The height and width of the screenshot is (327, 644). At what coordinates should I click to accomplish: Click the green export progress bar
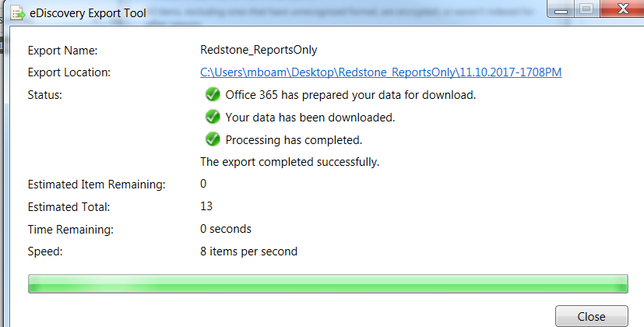coord(327,283)
